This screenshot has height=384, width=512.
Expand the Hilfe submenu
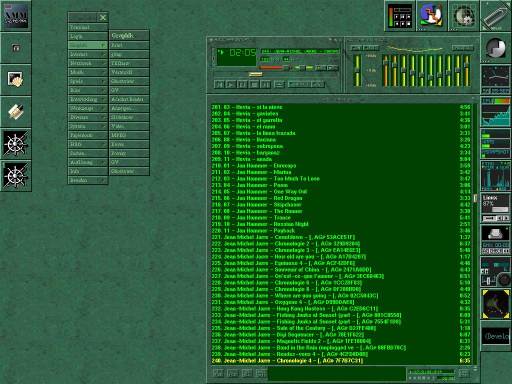pos(88,144)
